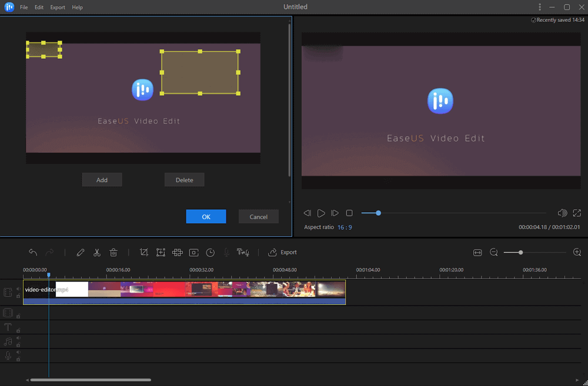Click timeline ruler at 00:00:32.00
Image resolution: width=588 pixels, height=386 pixels.
pyautogui.click(x=201, y=270)
